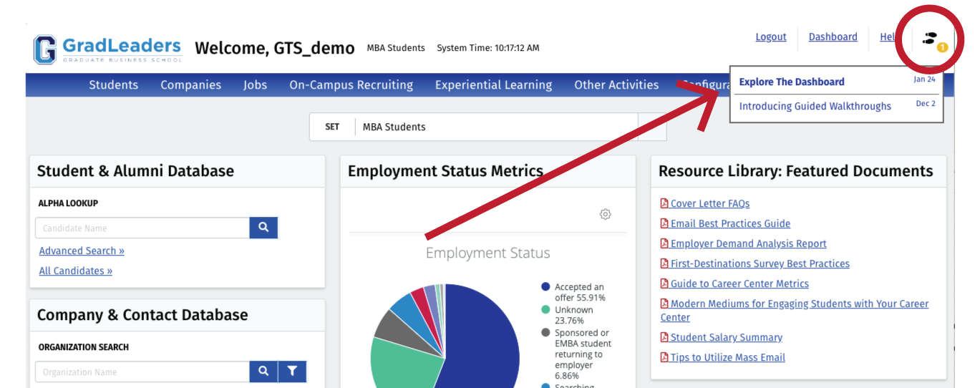The height and width of the screenshot is (388, 980).
Task: Open Modern Mediums for Engaging Students document
Action: (x=795, y=311)
